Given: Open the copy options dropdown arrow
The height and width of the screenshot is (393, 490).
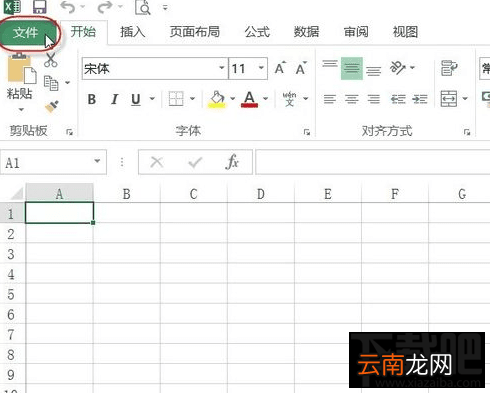Looking at the screenshot, I should click(68, 83).
